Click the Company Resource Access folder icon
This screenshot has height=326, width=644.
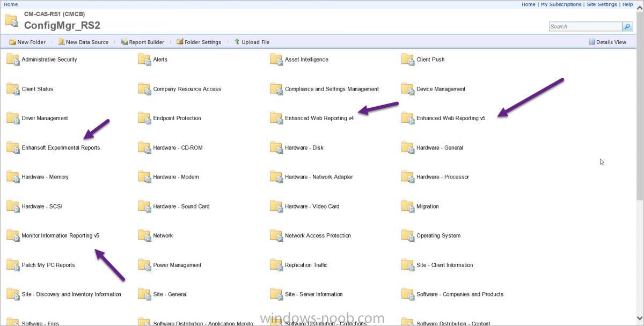[x=144, y=89]
